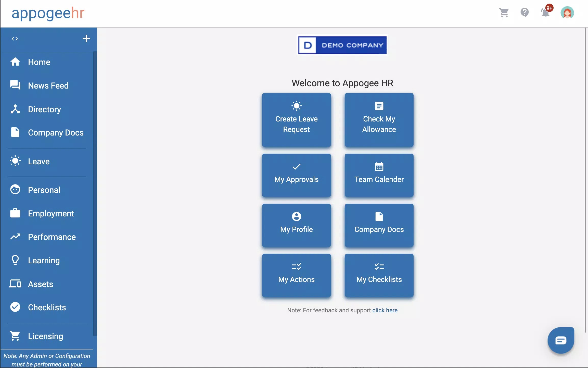
Task: Collapse the sidebar with the arrows icon
Action: click(x=15, y=39)
